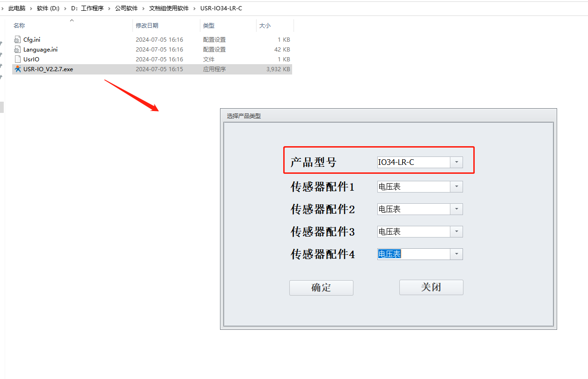Sort files by 修改日期 column
Image resolution: width=588 pixels, height=379 pixels.
pyautogui.click(x=147, y=26)
